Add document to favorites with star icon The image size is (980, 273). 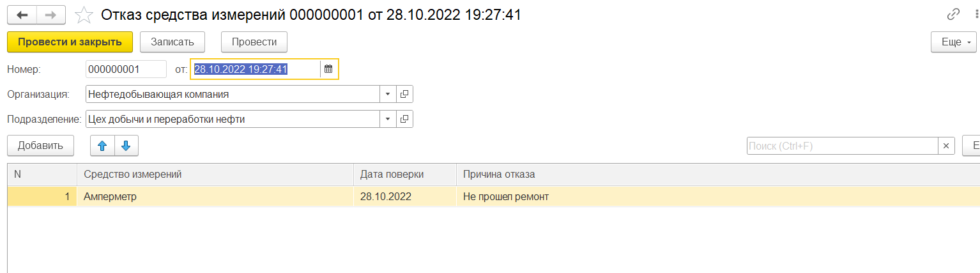pyautogui.click(x=83, y=15)
